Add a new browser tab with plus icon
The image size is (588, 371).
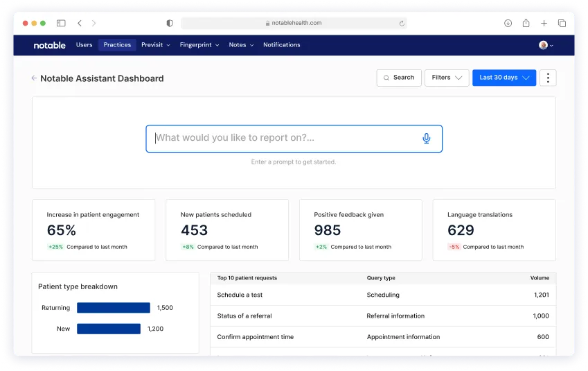(544, 24)
